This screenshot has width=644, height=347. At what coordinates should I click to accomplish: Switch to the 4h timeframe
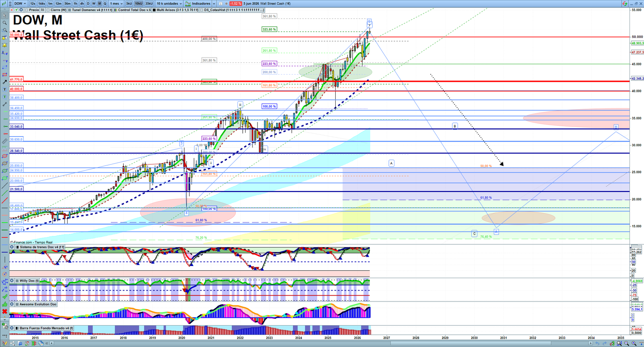82,4
